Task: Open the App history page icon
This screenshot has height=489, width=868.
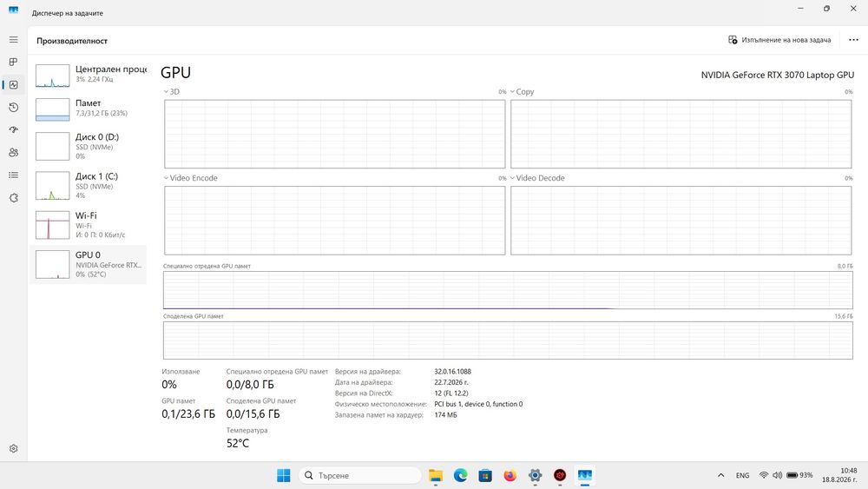Action: click(x=13, y=108)
